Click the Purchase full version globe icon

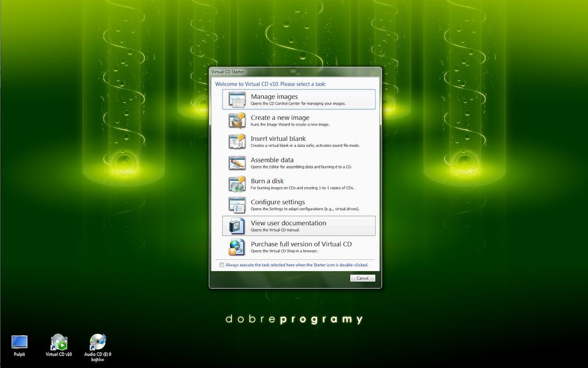(237, 247)
